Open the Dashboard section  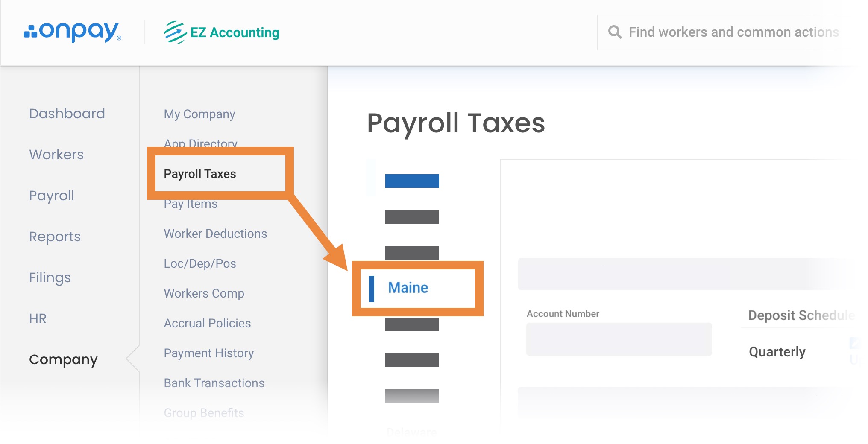[67, 114]
